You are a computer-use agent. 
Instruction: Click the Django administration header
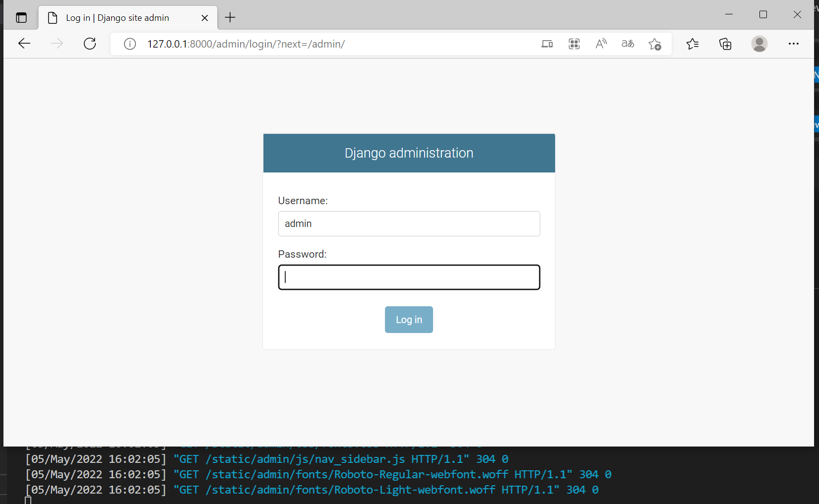point(409,153)
